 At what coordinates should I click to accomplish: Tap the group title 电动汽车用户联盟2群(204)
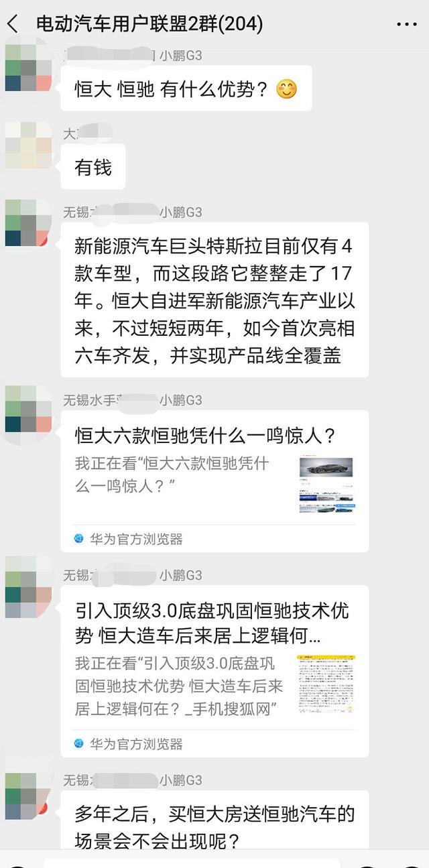pos(149,25)
